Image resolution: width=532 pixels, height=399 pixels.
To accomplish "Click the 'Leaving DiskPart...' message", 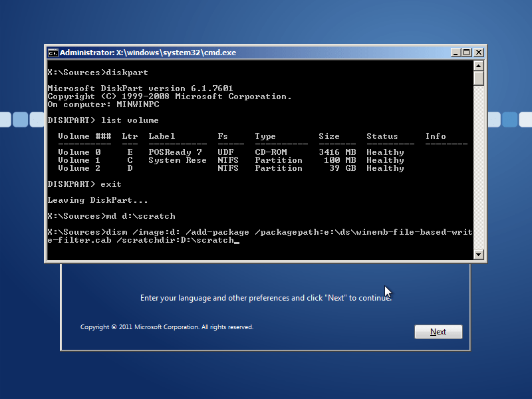I will (x=98, y=200).
